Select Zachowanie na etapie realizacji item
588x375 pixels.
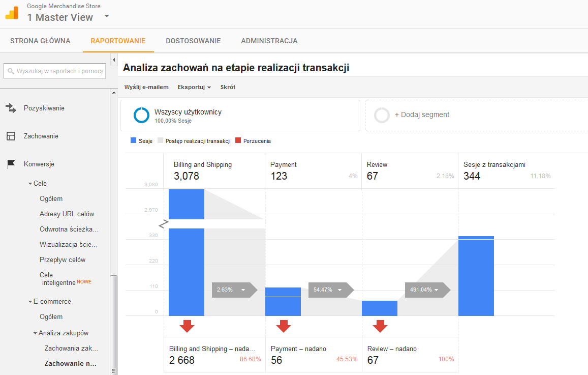71,363
